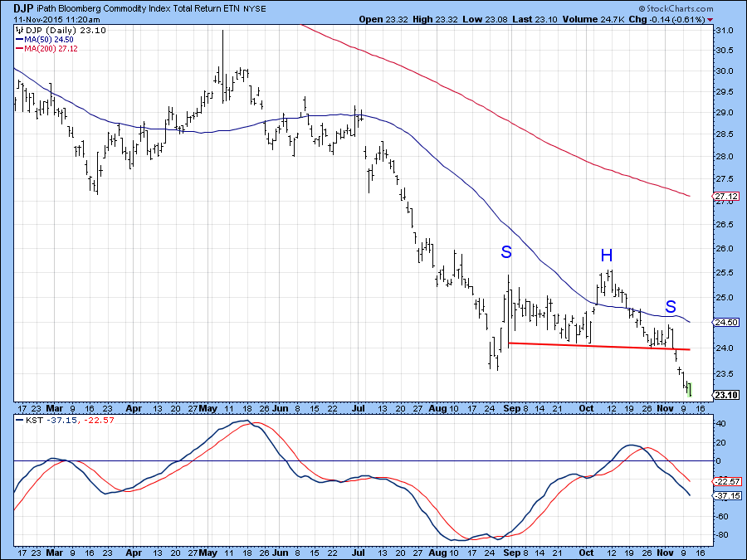The width and height of the screenshot is (747, 560).
Task: Click the 24.50 price tag on right axis
Action: pyautogui.click(x=727, y=322)
